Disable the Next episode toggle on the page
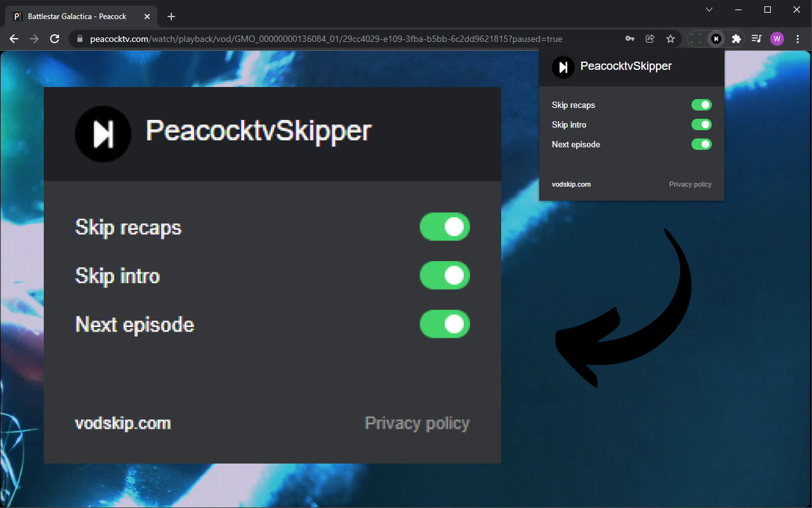Screen dimensions: 812x508 click(x=445, y=324)
